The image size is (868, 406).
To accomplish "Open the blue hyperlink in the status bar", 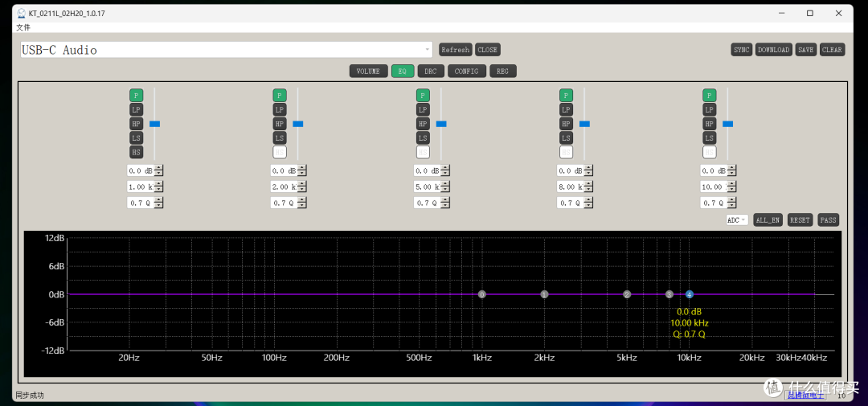I will coord(805,395).
